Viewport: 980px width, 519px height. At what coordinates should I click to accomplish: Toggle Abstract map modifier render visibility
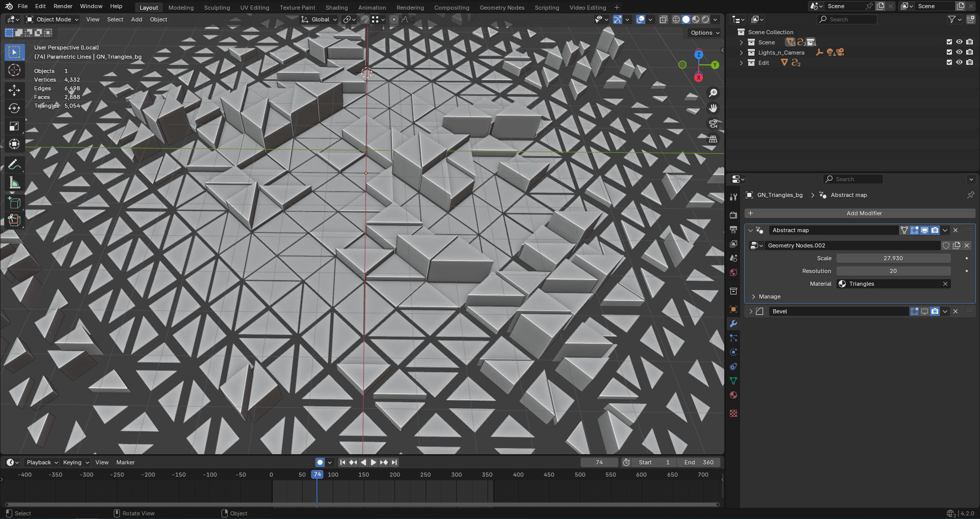(935, 230)
